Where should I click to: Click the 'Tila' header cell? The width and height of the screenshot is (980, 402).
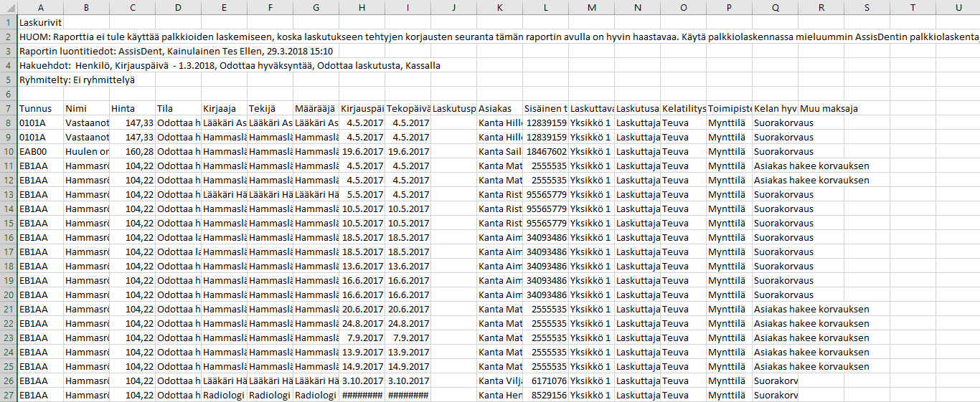coord(178,108)
